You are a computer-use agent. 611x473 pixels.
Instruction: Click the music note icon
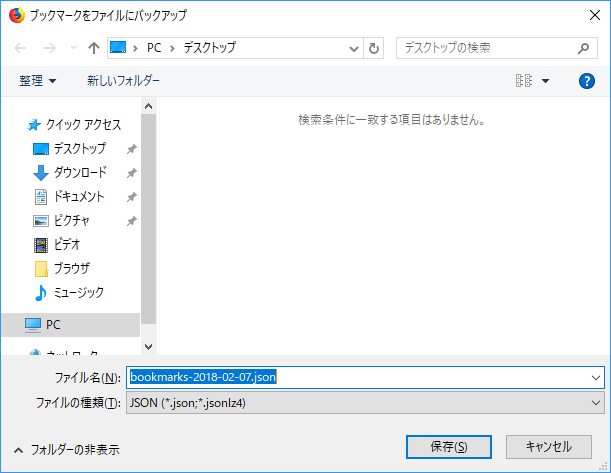41,293
